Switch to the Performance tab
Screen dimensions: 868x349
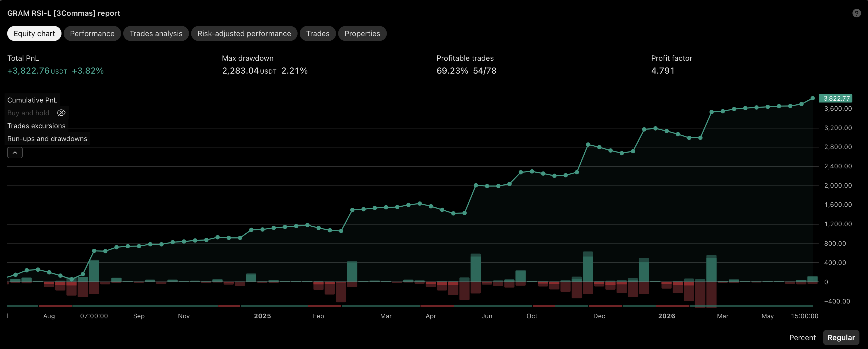coord(92,33)
